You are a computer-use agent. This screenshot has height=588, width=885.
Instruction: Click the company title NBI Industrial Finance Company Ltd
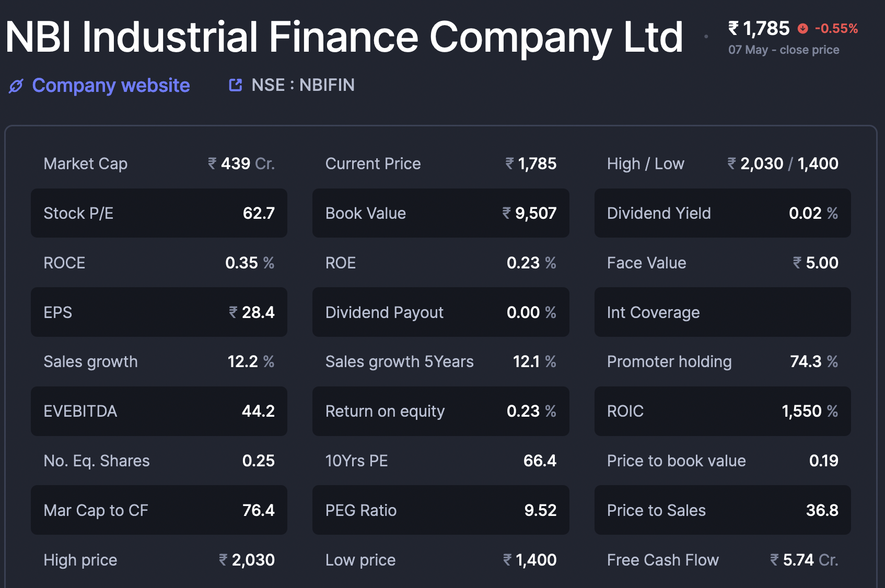click(344, 37)
